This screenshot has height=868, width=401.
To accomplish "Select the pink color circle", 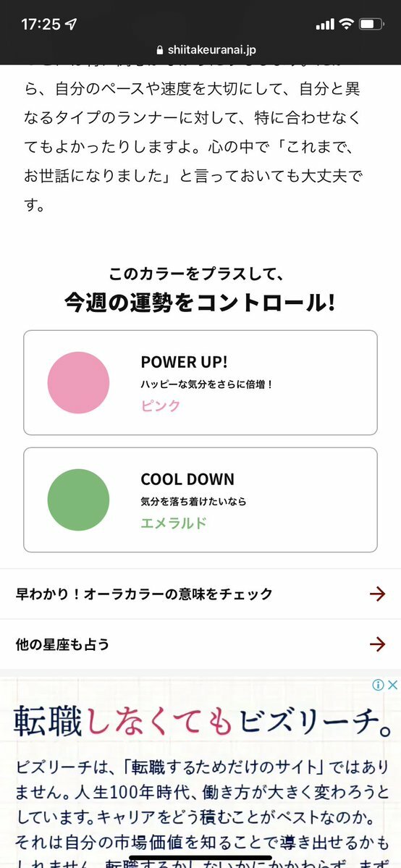I will 78,382.
